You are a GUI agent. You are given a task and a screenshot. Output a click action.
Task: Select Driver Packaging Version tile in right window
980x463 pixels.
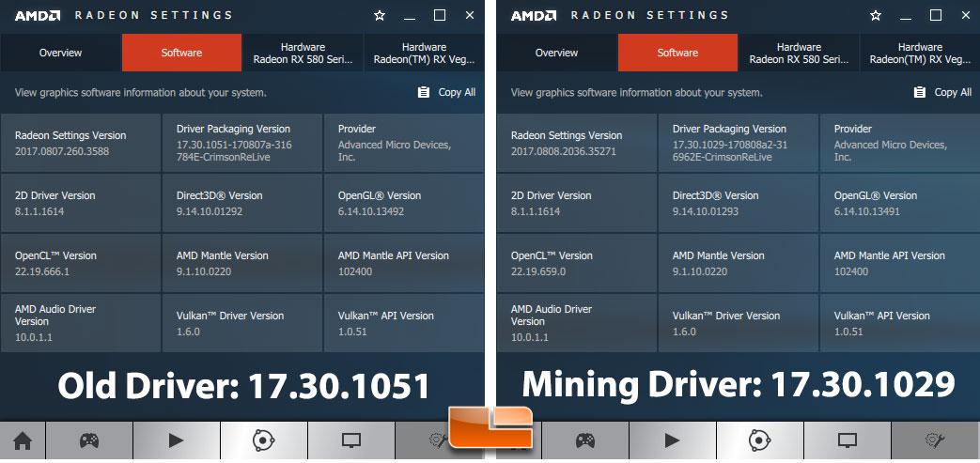738,143
